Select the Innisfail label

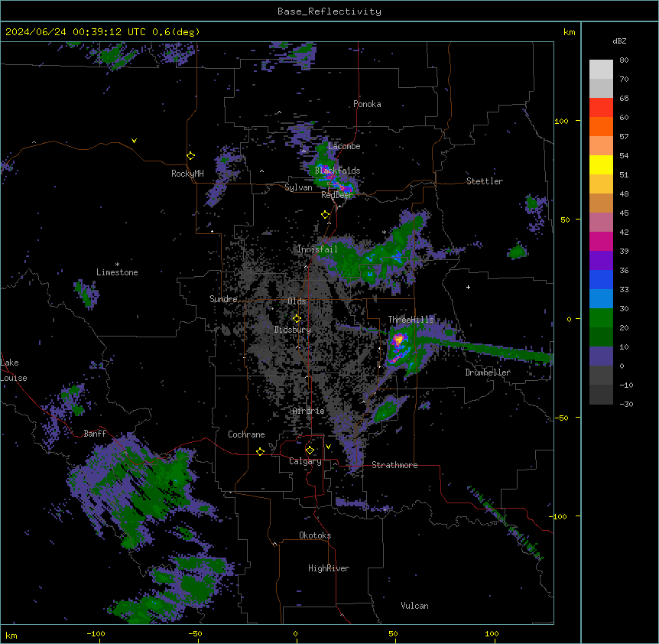click(317, 249)
